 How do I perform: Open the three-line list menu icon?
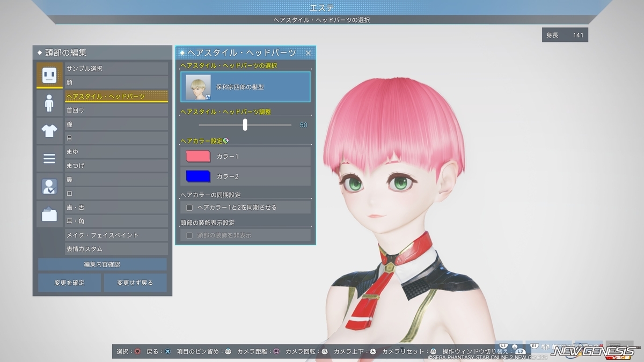coord(49,159)
